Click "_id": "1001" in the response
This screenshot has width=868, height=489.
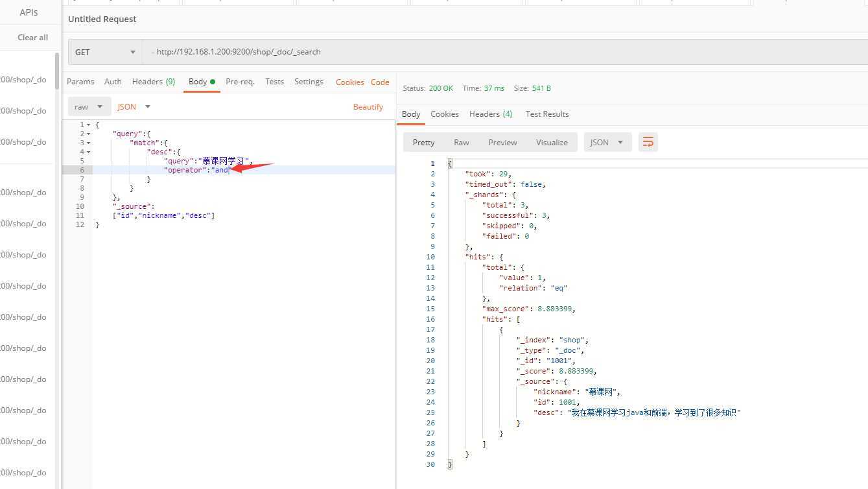[x=546, y=361]
